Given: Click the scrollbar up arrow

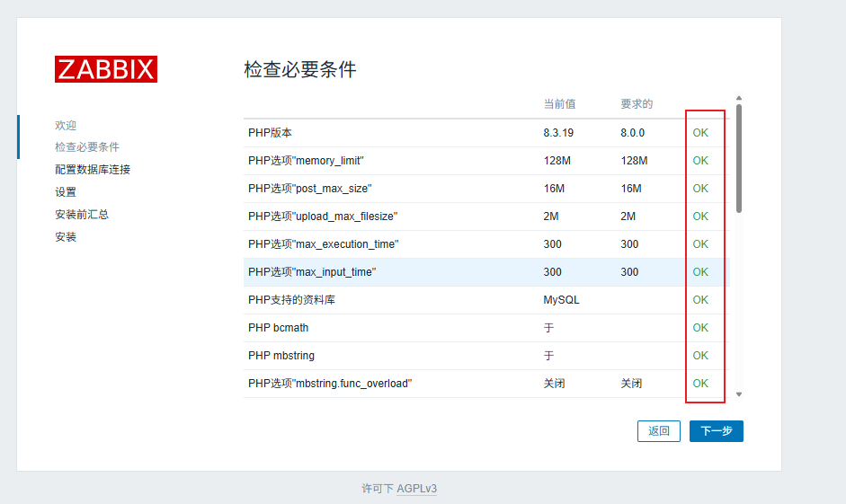Looking at the screenshot, I should [x=739, y=98].
